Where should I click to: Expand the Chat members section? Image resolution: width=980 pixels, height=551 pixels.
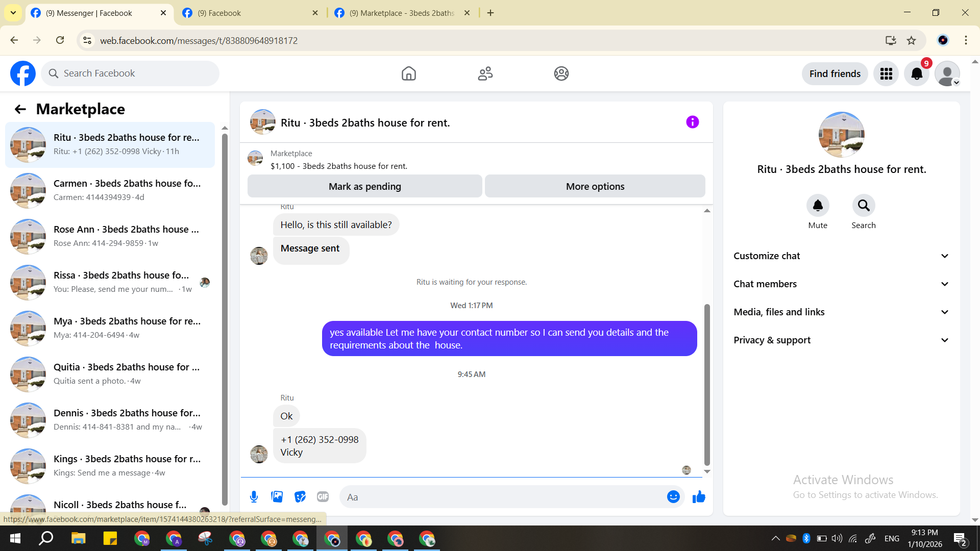[841, 284]
